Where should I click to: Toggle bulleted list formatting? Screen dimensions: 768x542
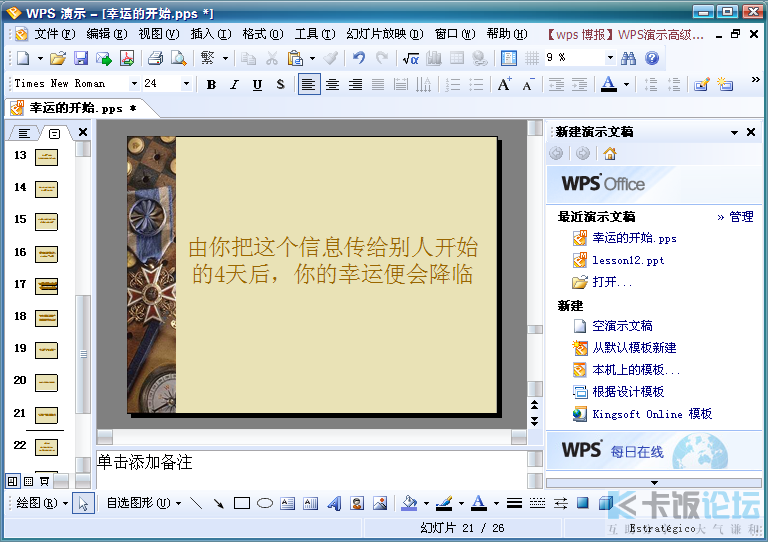476,84
